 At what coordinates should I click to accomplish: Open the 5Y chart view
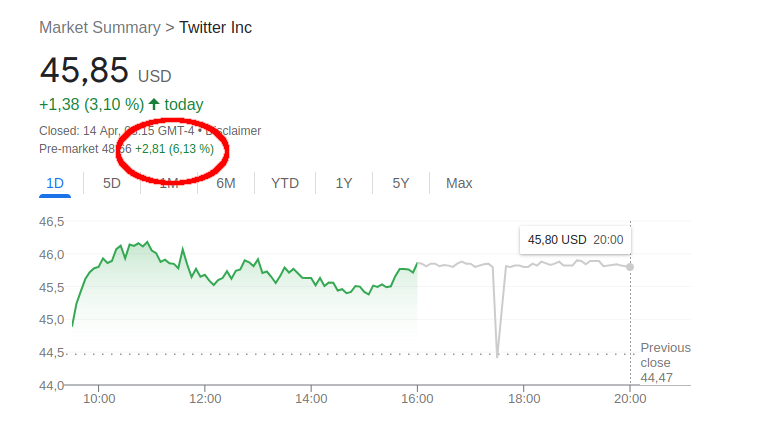pos(401,183)
